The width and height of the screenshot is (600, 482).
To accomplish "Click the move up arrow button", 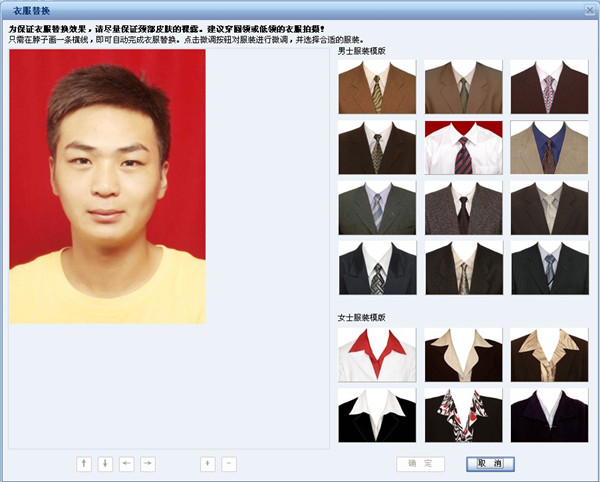I will [84, 464].
